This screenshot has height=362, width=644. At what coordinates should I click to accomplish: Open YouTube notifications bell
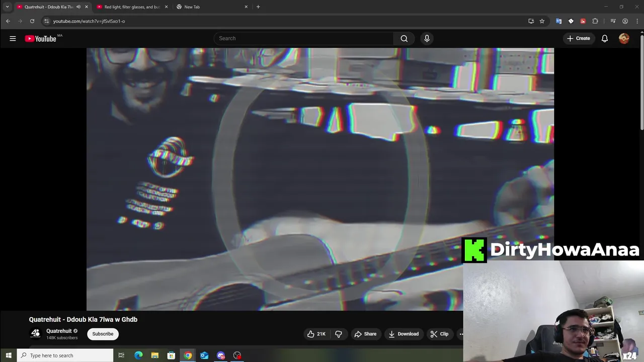[605, 38]
